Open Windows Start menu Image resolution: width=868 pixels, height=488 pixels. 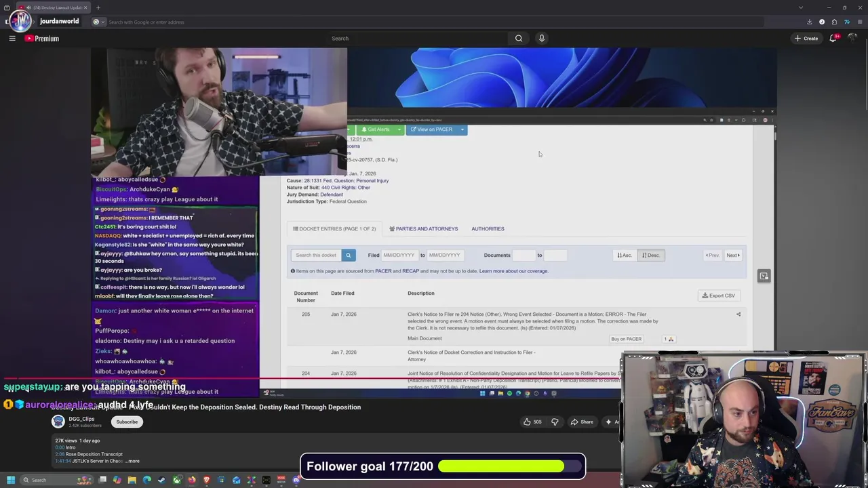pos(11,480)
